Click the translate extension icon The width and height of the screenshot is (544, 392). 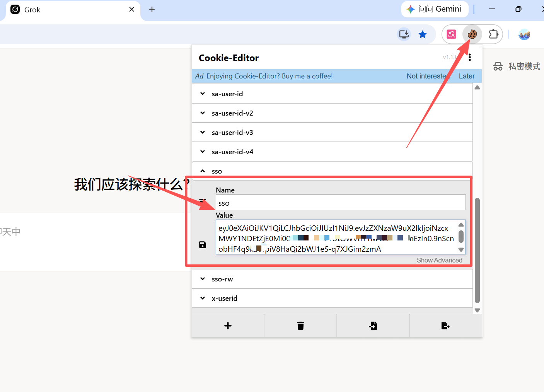point(451,34)
